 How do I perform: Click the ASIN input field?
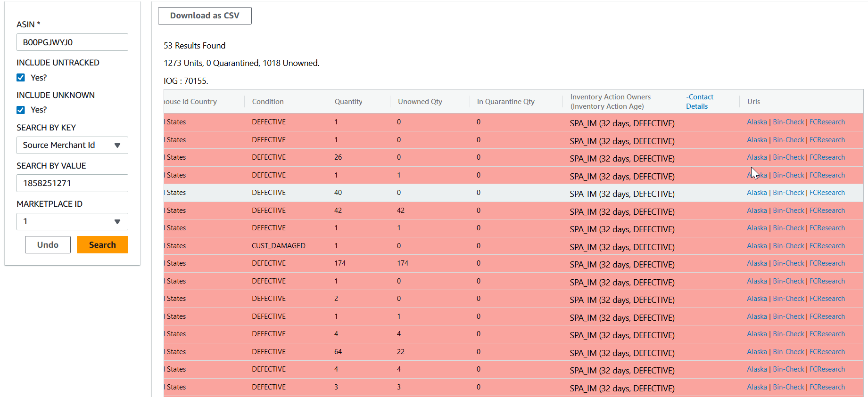(x=72, y=42)
